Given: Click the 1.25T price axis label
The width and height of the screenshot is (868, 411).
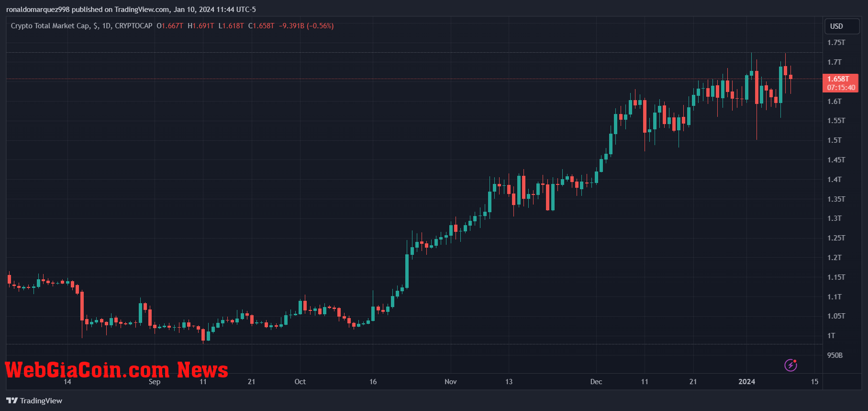Looking at the screenshot, I should point(836,238).
